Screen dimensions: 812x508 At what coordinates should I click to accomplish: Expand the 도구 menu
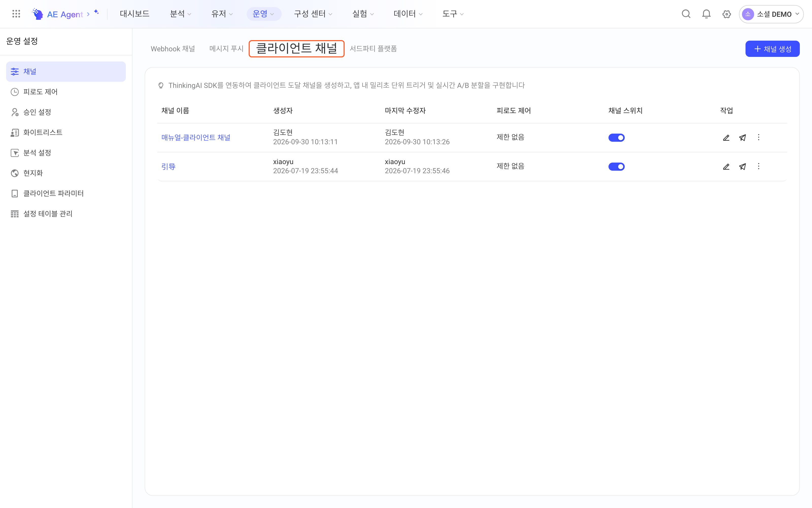[453, 14]
